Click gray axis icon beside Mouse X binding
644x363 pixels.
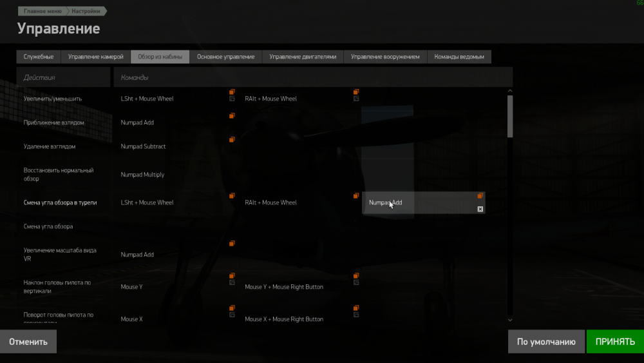click(232, 315)
